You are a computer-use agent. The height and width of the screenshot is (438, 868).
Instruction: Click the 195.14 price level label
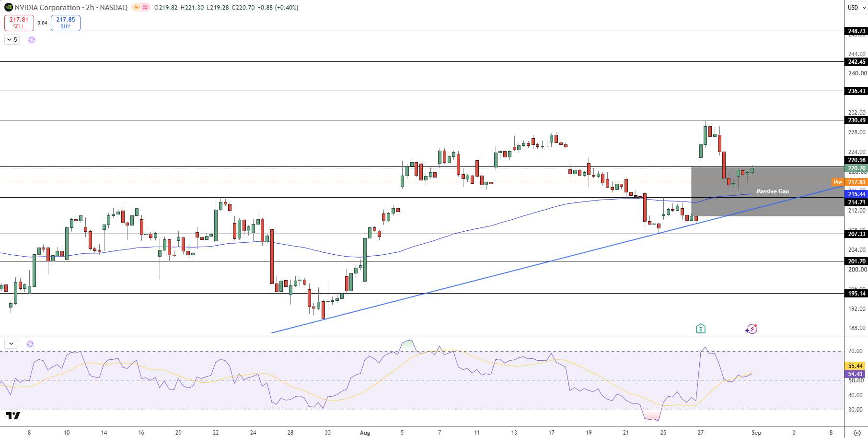click(856, 294)
